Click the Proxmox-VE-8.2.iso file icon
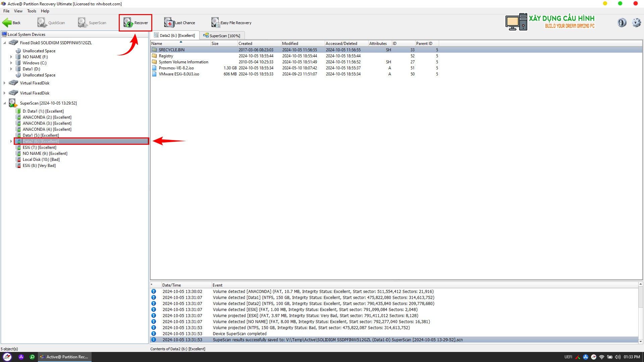 (154, 68)
